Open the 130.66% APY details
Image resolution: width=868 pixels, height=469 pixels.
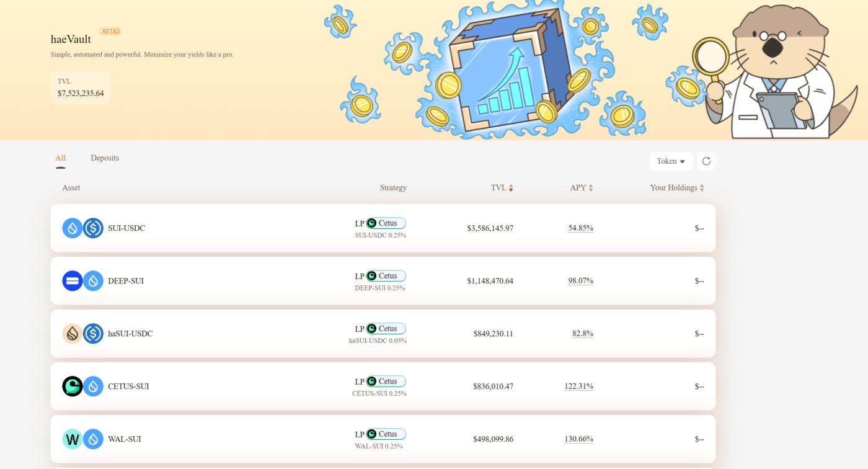(578, 439)
